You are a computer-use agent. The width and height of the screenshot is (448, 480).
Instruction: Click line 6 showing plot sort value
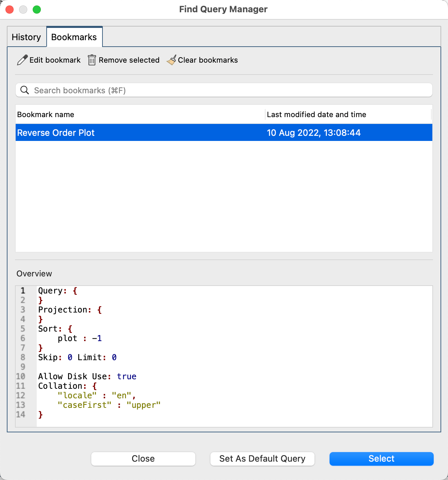(79, 338)
